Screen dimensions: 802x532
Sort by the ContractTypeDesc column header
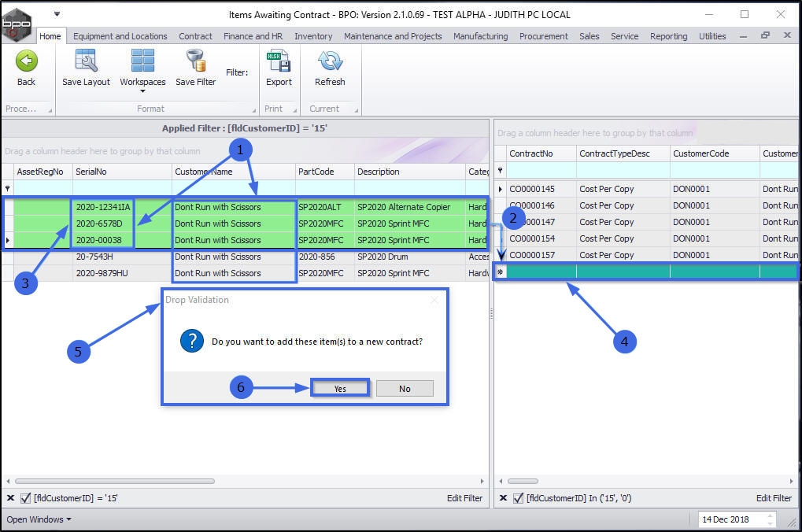tap(623, 153)
